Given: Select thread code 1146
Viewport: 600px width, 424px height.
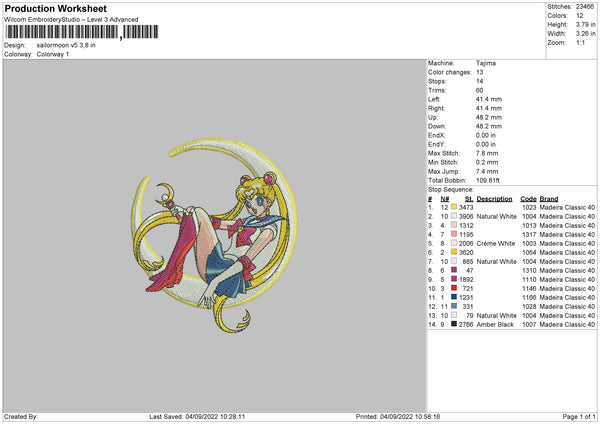Looking at the screenshot, I should (529, 289).
